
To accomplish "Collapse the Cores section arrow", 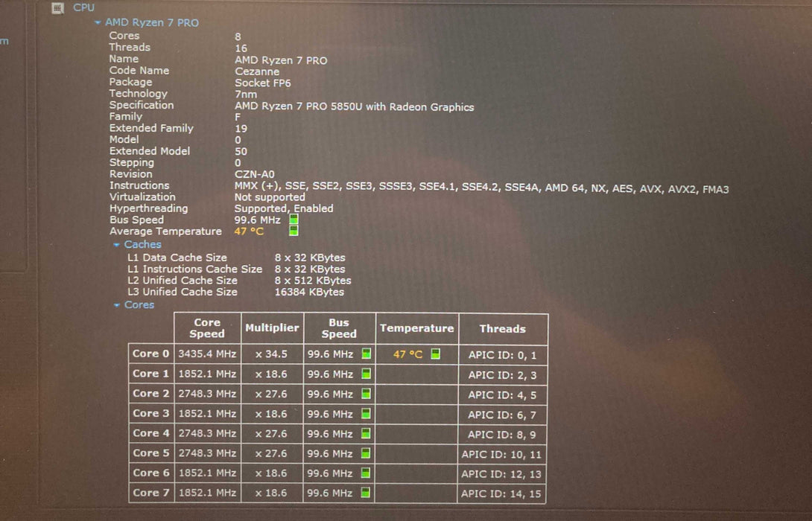I will [116, 305].
